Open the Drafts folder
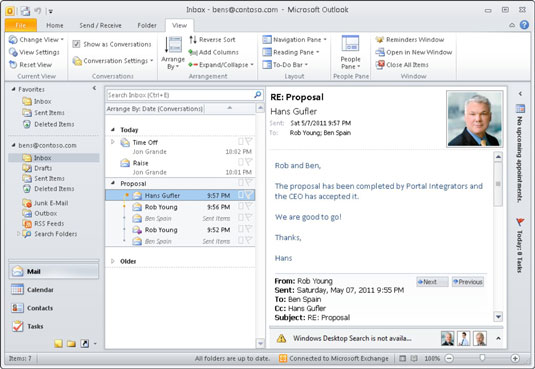 37,168
